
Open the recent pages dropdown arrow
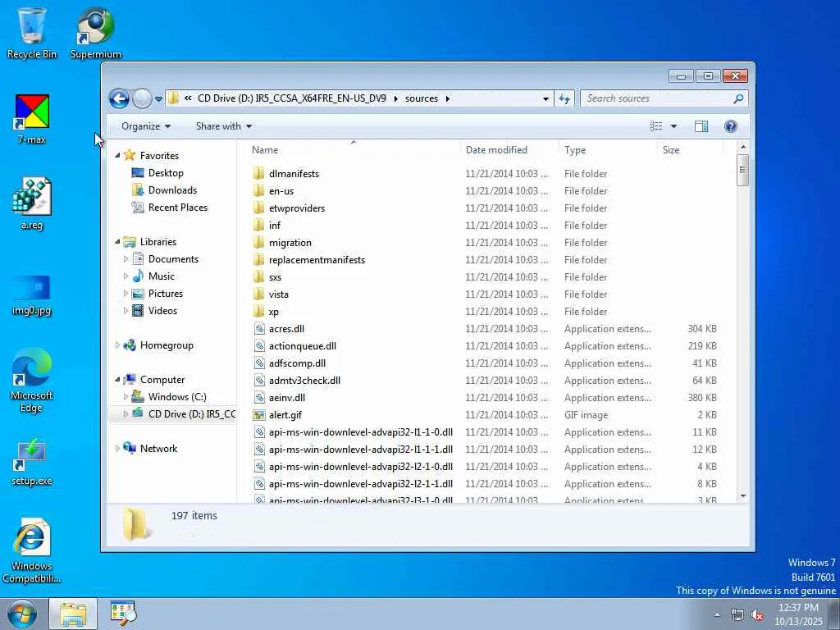(158, 99)
